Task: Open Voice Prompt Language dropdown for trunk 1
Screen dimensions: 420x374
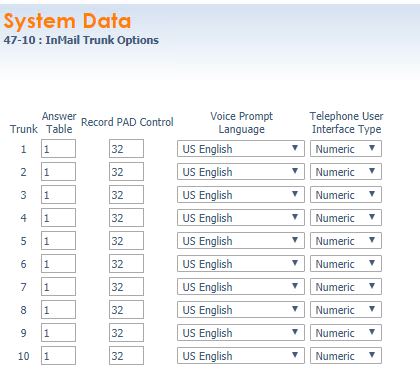Action: 241,149
